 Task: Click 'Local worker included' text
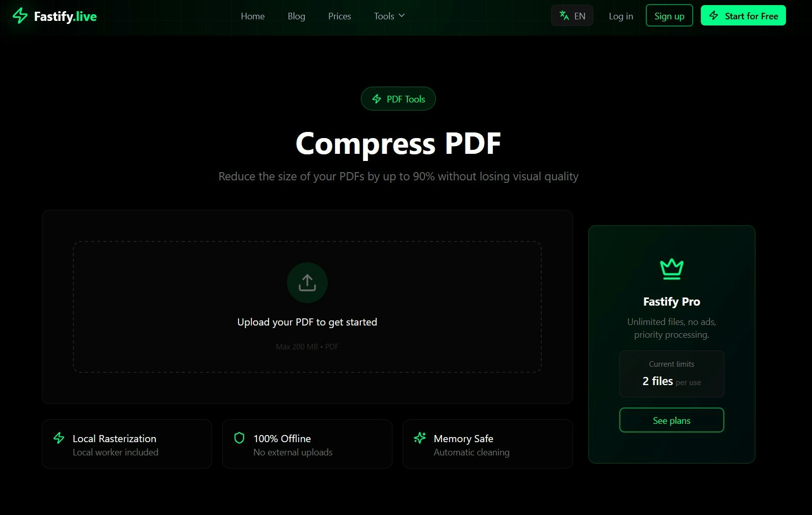coord(116,452)
